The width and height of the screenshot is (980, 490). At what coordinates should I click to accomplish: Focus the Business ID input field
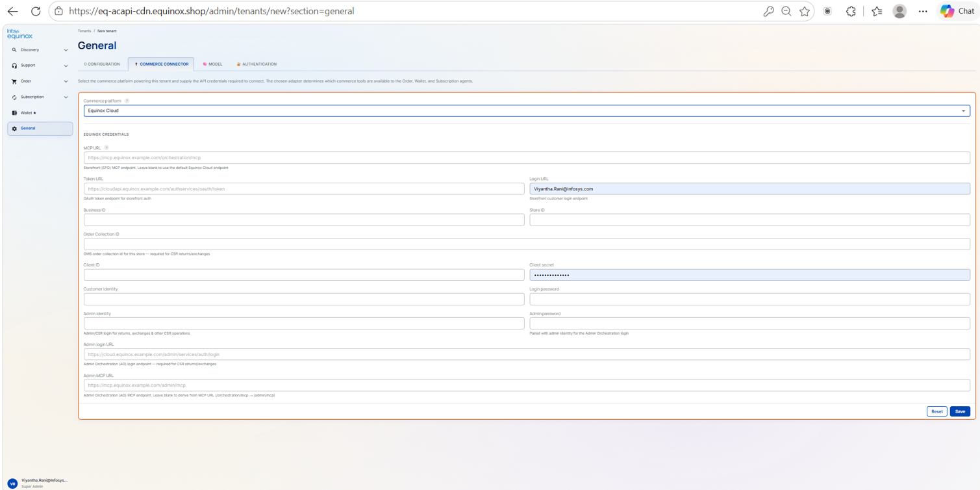tap(304, 220)
